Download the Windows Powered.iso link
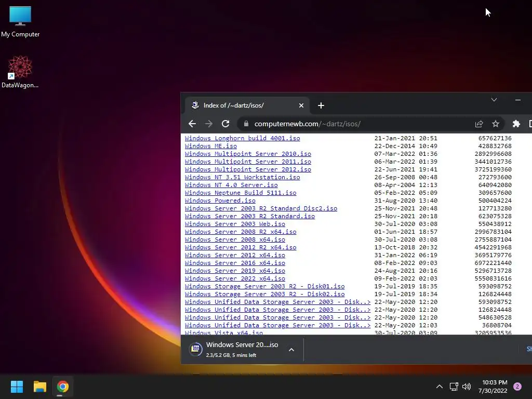The image size is (532, 399). [x=220, y=201]
